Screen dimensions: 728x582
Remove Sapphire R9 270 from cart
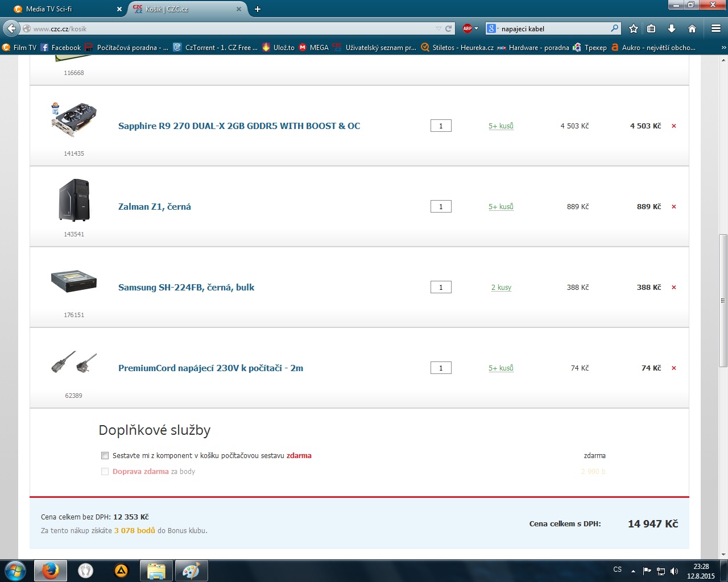pos(674,126)
